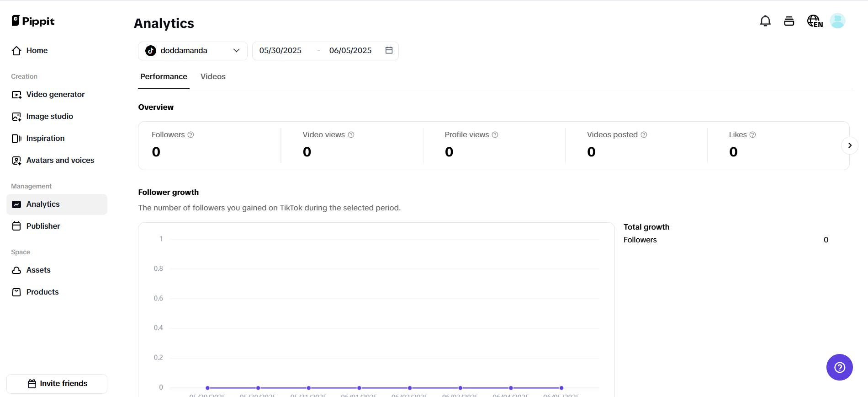Open the date range calendar icon

(x=389, y=50)
